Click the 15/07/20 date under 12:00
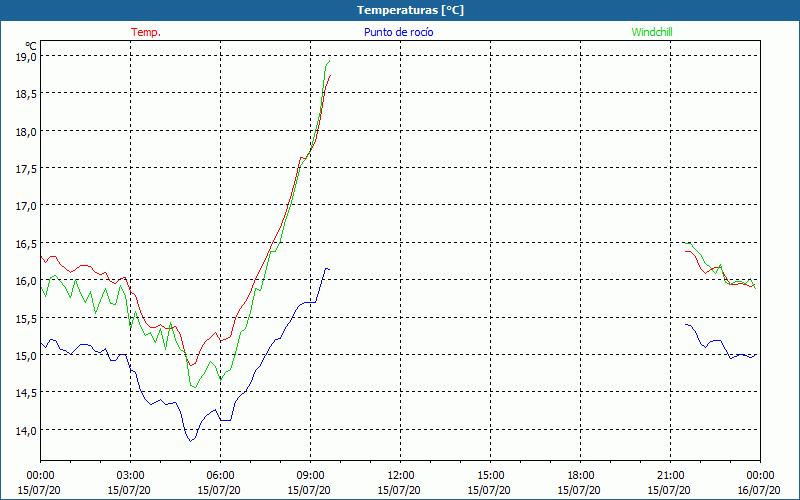Image resolution: width=800 pixels, height=500 pixels. pos(399,490)
